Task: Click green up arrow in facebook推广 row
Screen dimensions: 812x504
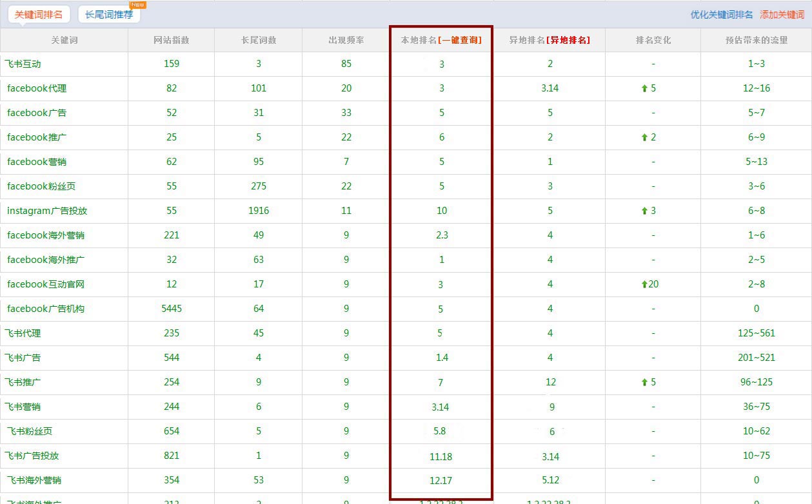Action: 644,137
